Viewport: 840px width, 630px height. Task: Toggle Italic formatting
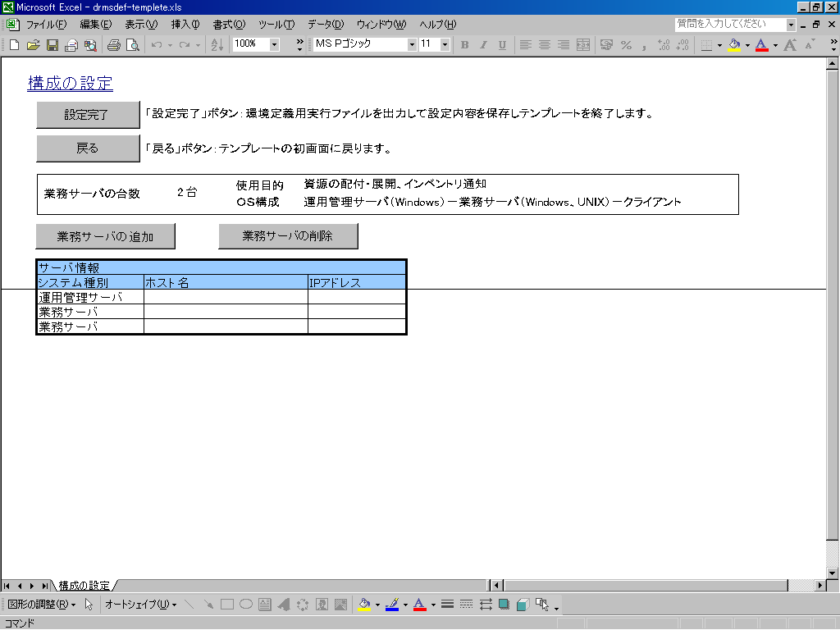[483, 45]
